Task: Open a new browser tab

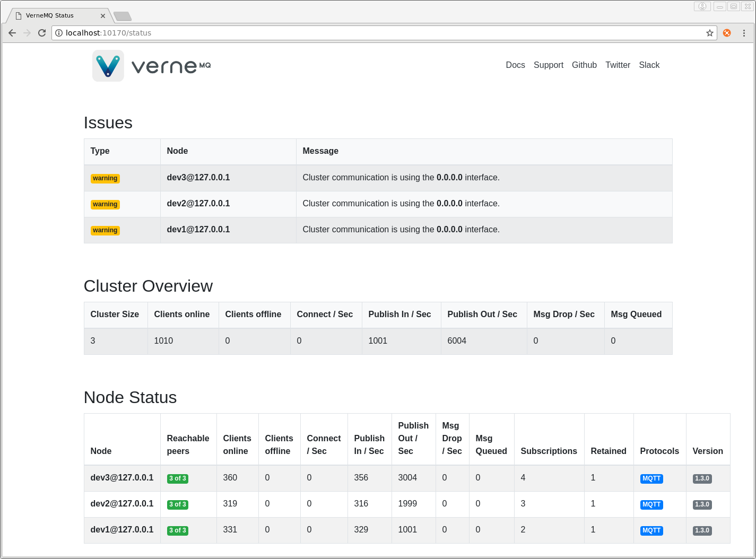Action: pos(123,16)
